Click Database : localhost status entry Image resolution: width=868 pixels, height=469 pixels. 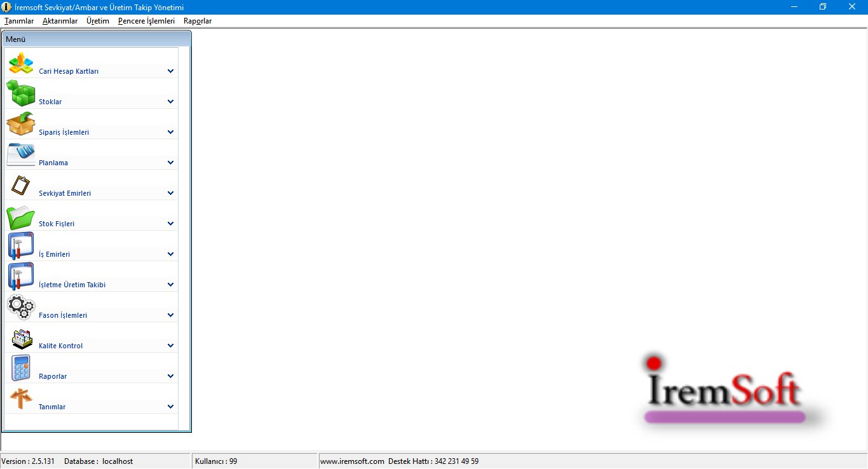(x=98, y=461)
